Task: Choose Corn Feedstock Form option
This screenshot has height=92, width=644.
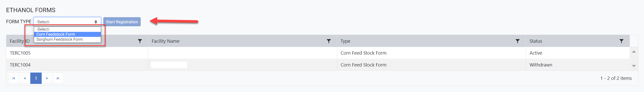Action: pos(67,34)
